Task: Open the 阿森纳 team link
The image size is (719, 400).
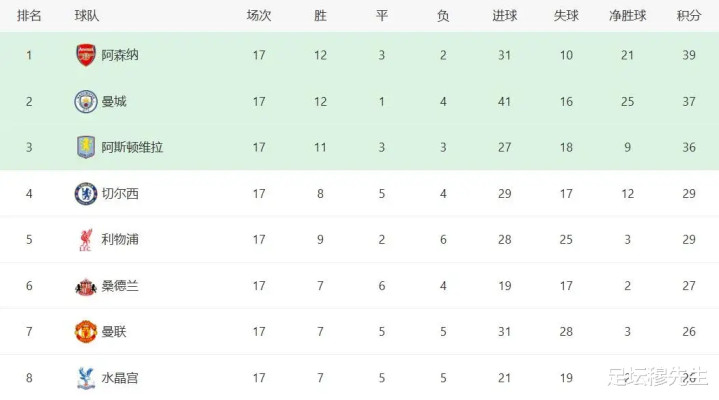Action: click(120, 55)
